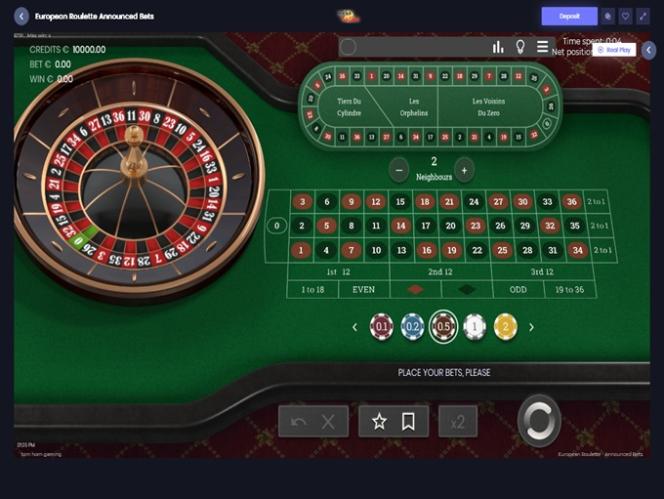
Task: Expand side panel with the round arrow
Action: point(649,50)
